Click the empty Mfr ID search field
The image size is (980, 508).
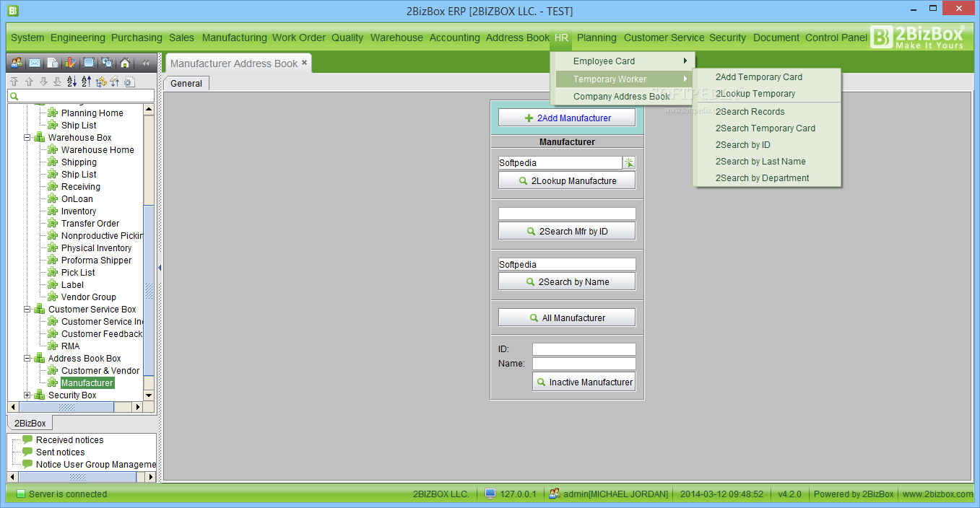tap(567, 214)
